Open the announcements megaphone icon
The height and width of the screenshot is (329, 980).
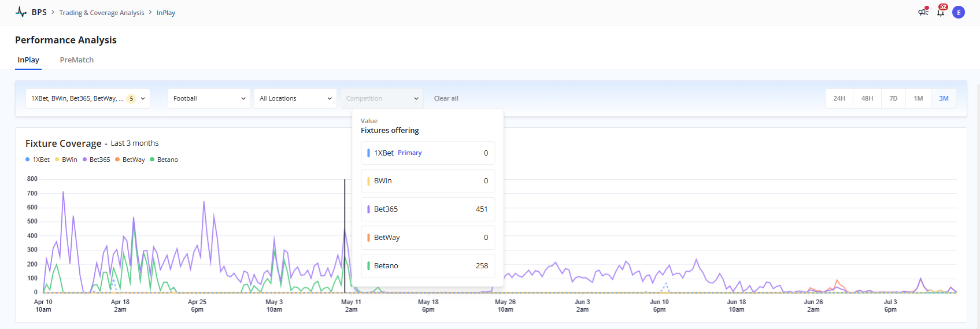click(923, 12)
